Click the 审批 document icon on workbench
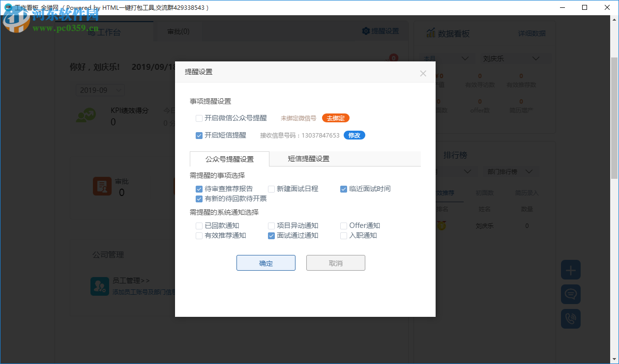The image size is (619, 364). coord(102,186)
